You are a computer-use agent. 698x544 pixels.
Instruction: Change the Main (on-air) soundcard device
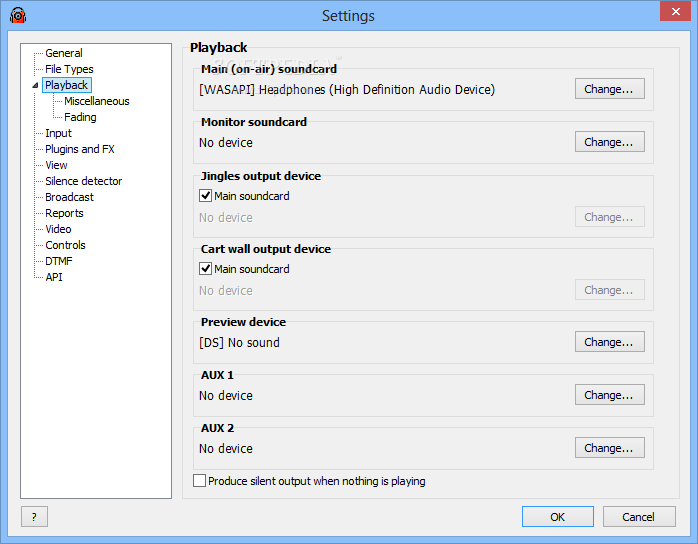(609, 89)
